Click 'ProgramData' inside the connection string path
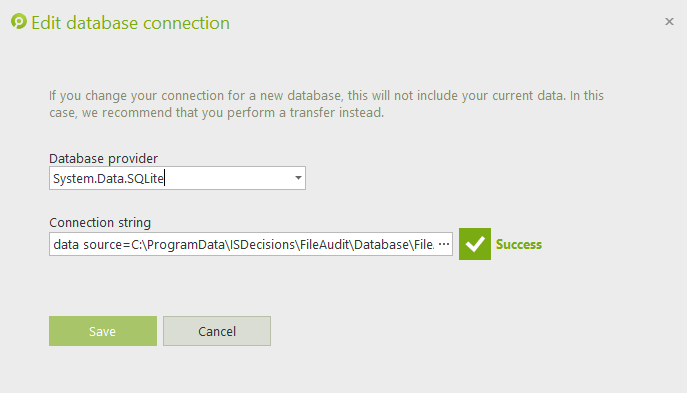 pos(186,244)
